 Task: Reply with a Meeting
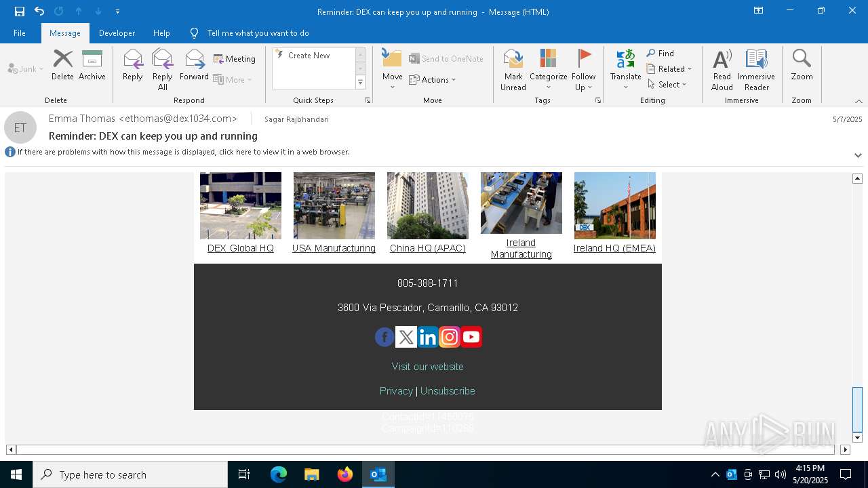click(235, 59)
